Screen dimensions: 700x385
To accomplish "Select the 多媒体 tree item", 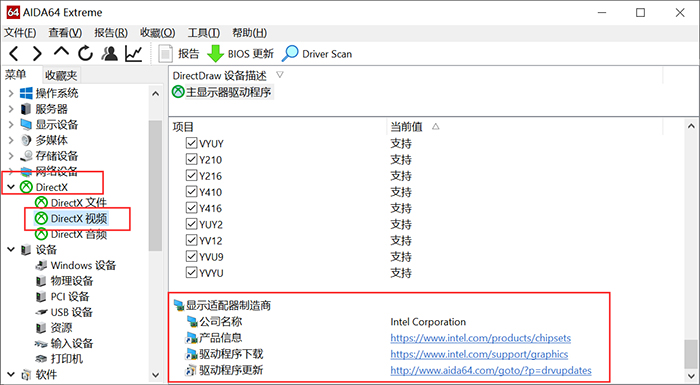I will pos(44,140).
